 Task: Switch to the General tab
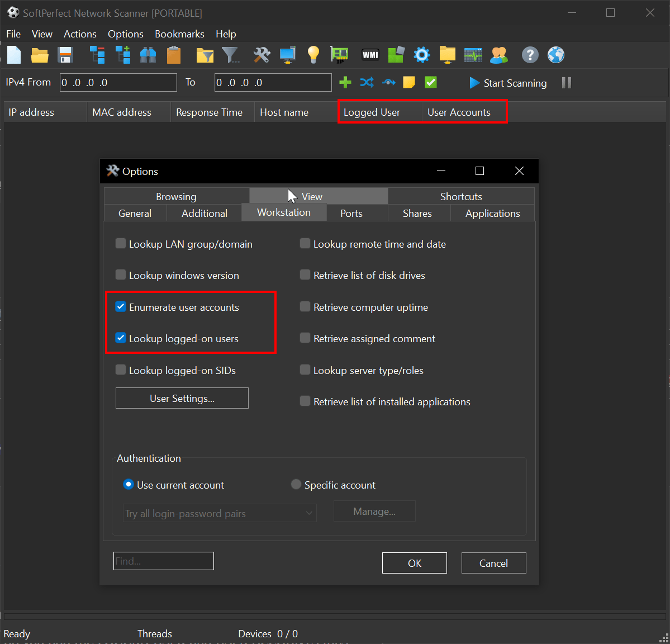(135, 213)
